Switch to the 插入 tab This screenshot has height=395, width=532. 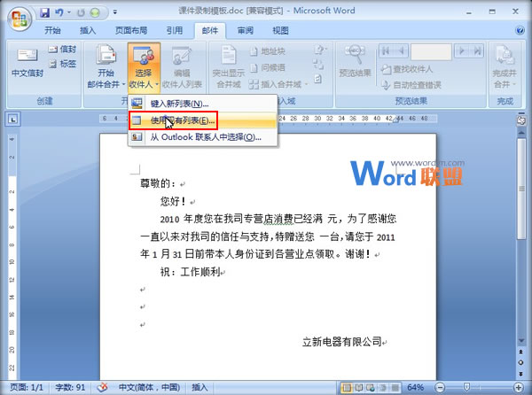[x=88, y=30]
